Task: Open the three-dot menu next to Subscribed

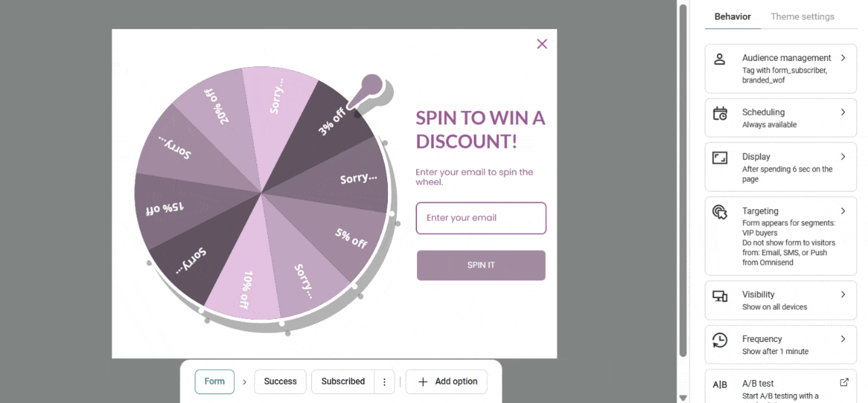Action: [384, 382]
